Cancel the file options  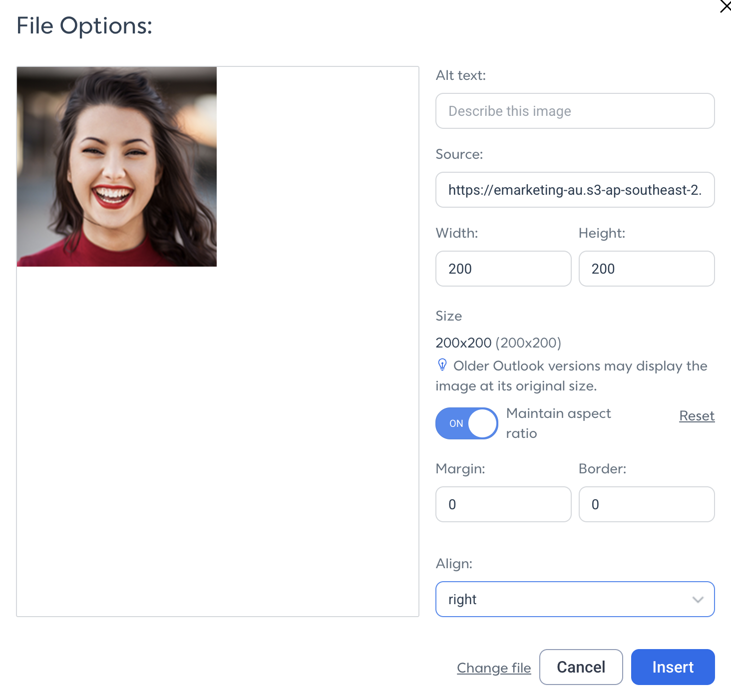coord(581,667)
